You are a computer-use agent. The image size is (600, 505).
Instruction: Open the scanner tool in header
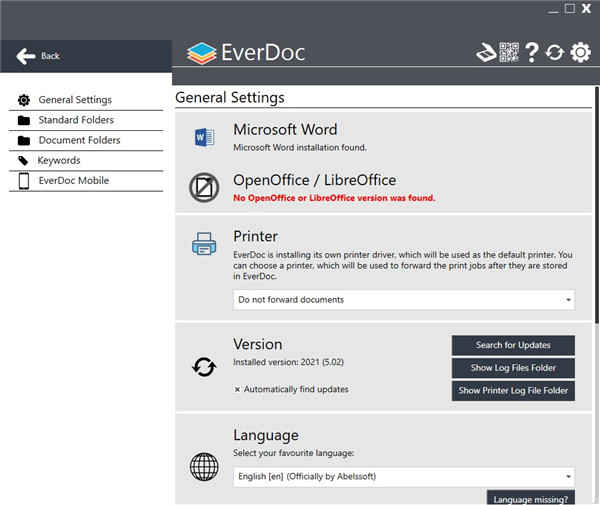(x=486, y=52)
